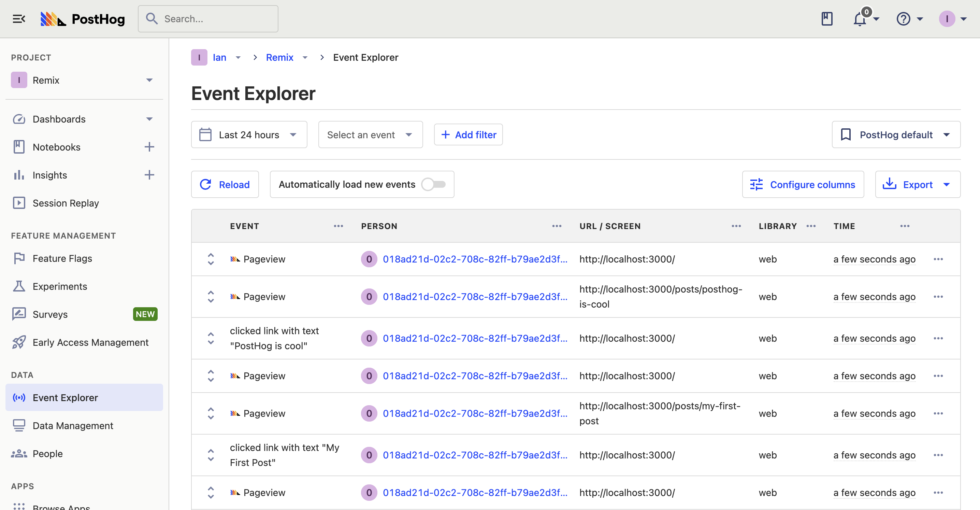Open row actions for the first Pageview event
The width and height of the screenshot is (980, 510).
point(938,259)
